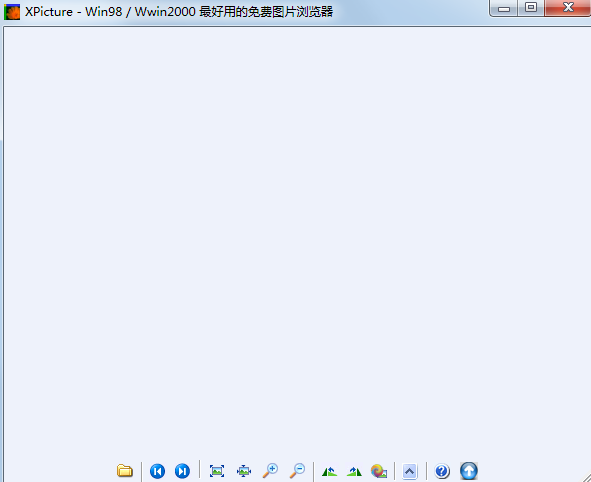Open help via the question mark icon

442,471
